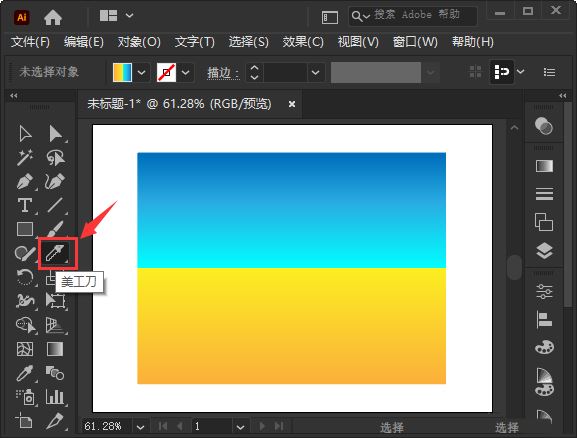Open the Transparency panel icon on the right dock
Viewport: 577px width, 438px height.
click(x=544, y=126)
